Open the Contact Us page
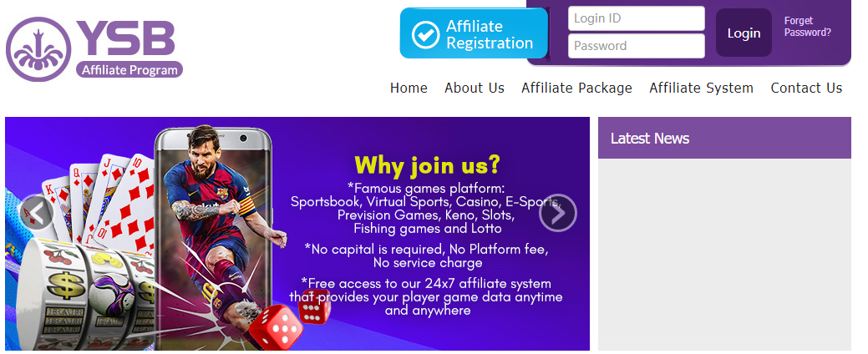 click(806, 88)
